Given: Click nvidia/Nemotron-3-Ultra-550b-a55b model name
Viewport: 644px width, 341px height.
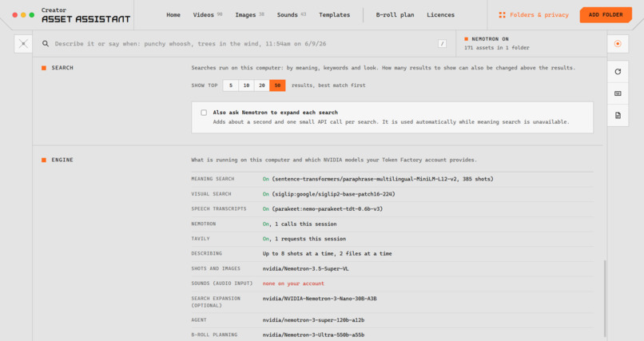Looking at the screenshot, I should pos(313,335).
